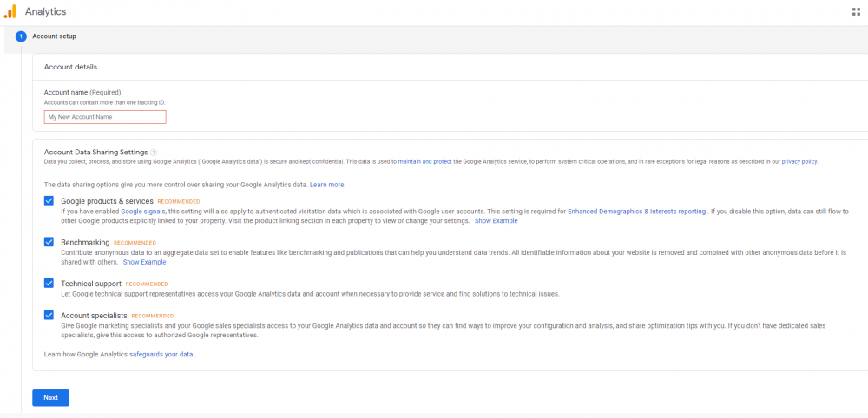The width and height of the screenshot is (868, 418).
Task: Click the Account name input field
Action: point(105,117)
